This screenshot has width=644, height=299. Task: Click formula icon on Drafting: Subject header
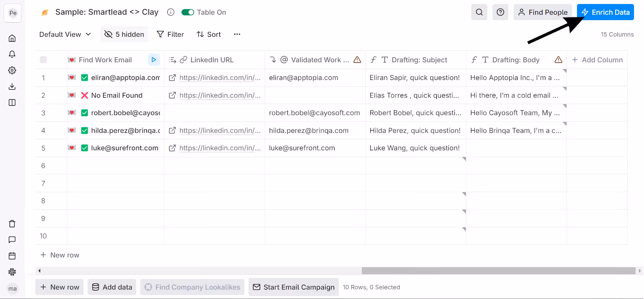point(374,60)
